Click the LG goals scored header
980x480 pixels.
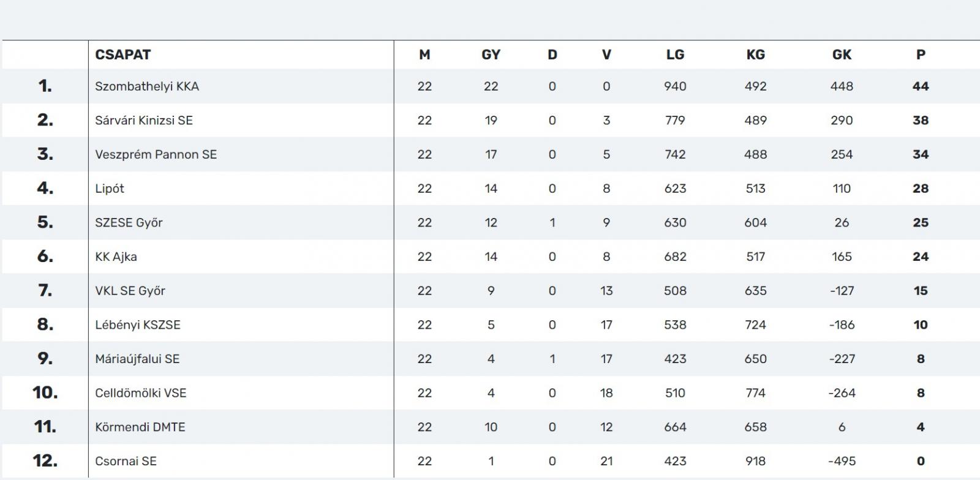click(x=675, y=54)
